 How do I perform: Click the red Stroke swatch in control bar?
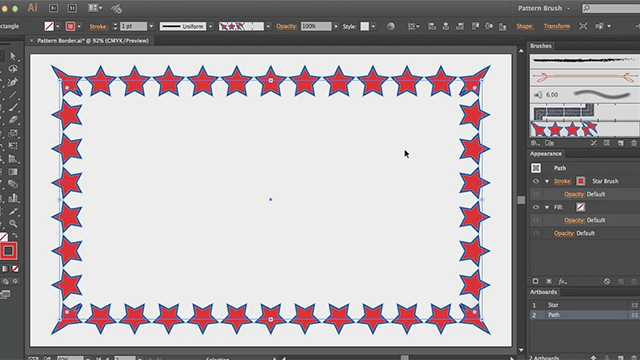[x=70, y=27]
